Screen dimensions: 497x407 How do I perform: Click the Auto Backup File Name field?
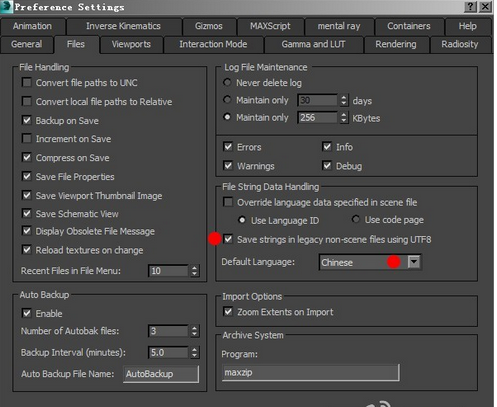pyautogui.click(x=161, y=374)
